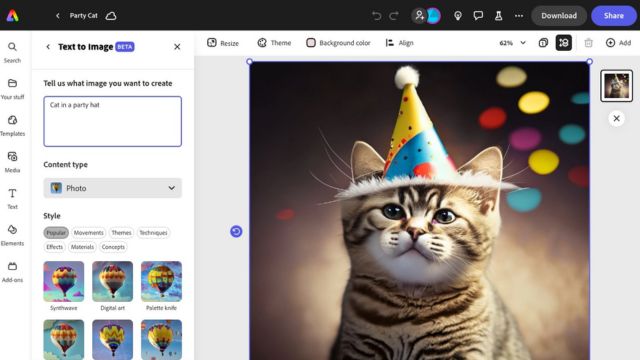Screen dimensions: 640x360
Task: Open Add-ons in the sidebar
Action: tap(12, 272)
